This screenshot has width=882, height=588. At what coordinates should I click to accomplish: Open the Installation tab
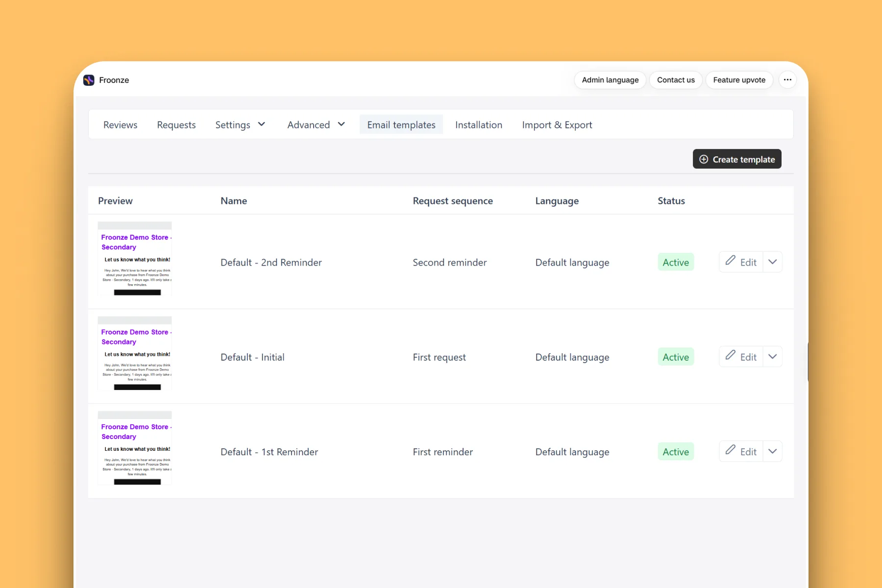479,125
